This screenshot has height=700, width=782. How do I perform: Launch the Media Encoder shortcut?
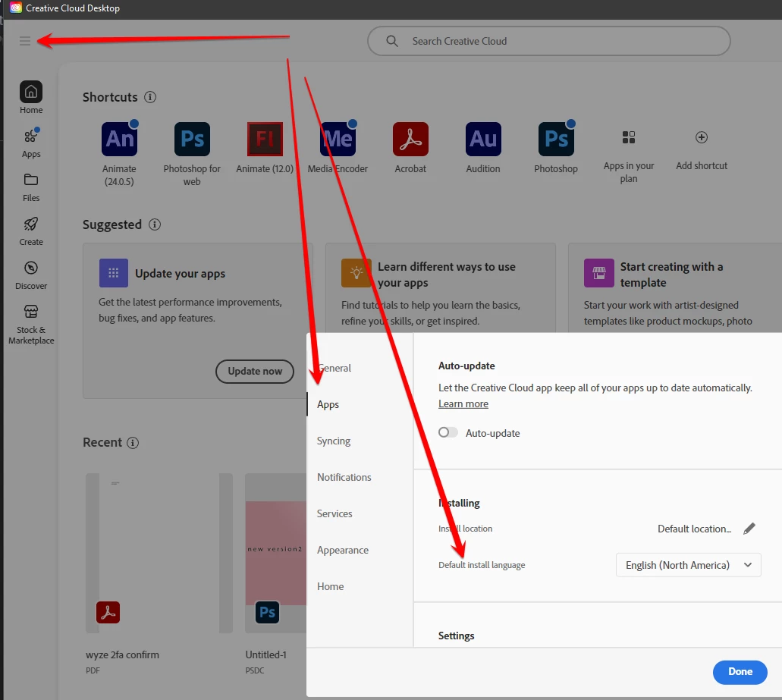click(x=338, y=139)
